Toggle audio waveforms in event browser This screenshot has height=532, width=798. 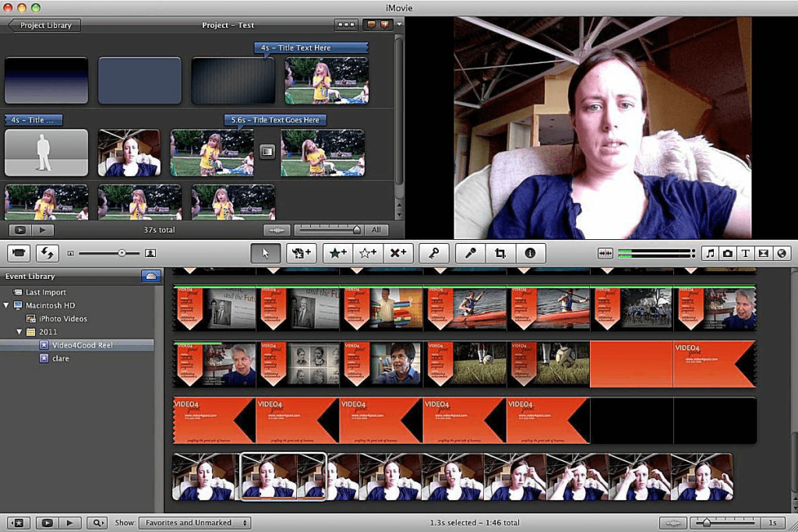pos(673,523)
